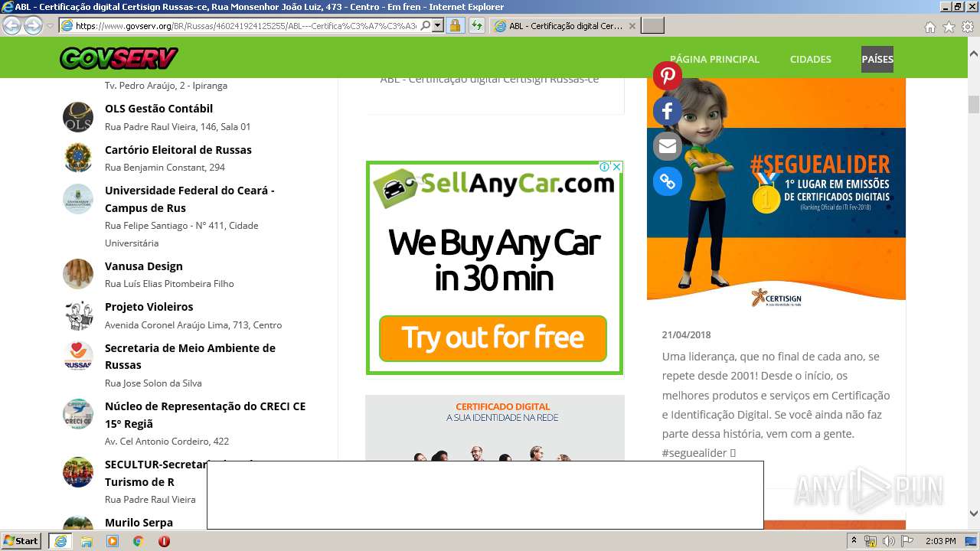Screen dimensions: 980x551
Task: Open Windows Start menu
Action: point(21,541)
